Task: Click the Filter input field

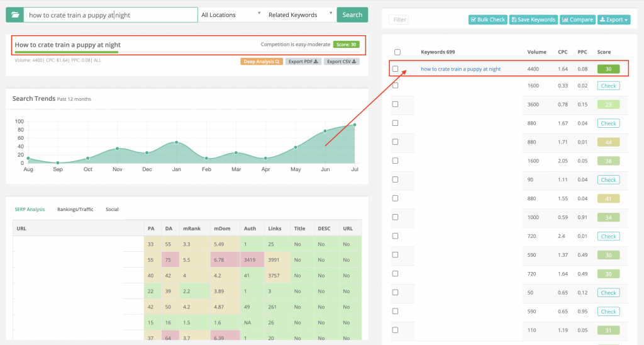Action: (399, 20)
